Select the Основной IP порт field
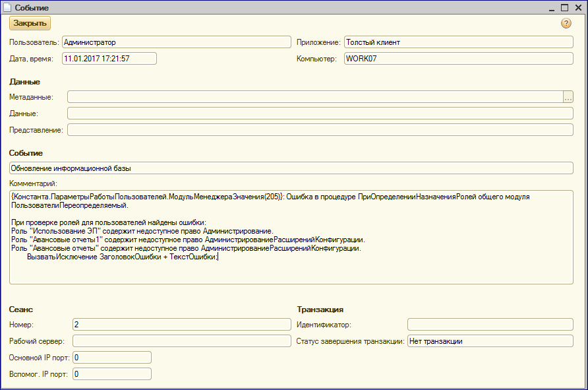The height and width of the screenshot is (390, 588). (112, 358)
